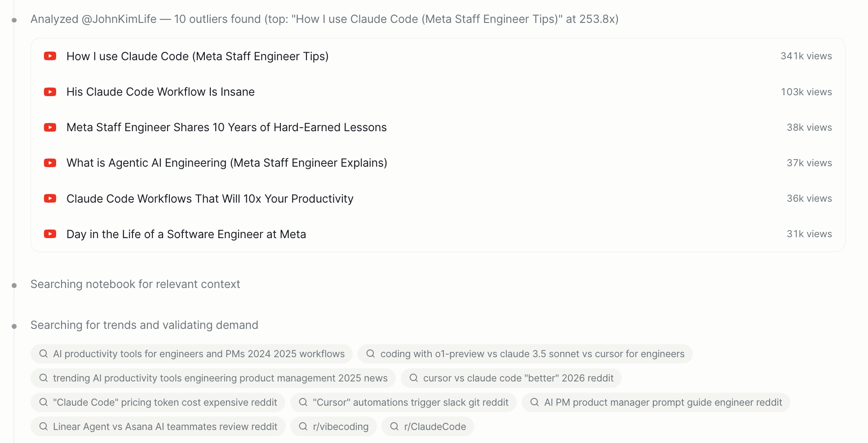The image size is (868, 443).
Task: Click YouTube icon next to "His Claude Code Workflow"
Action: tap(50, 92)
